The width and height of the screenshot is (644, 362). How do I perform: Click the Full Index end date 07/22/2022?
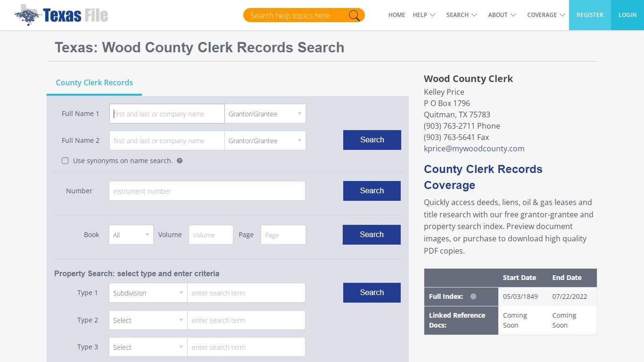(570, 296)
